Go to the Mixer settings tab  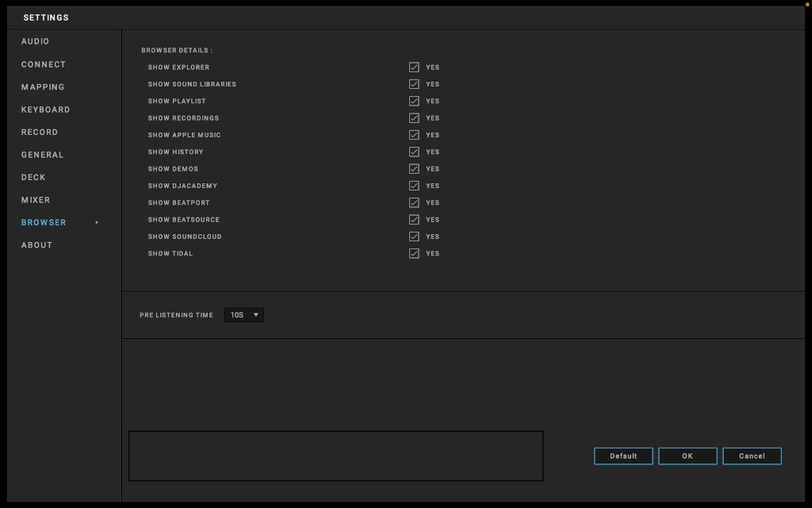36,200
